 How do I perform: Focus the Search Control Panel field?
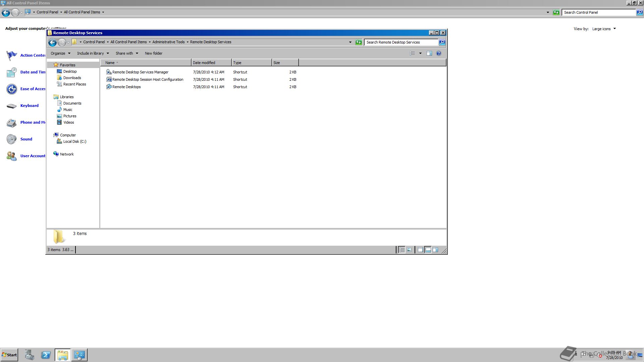coord(599,12)
